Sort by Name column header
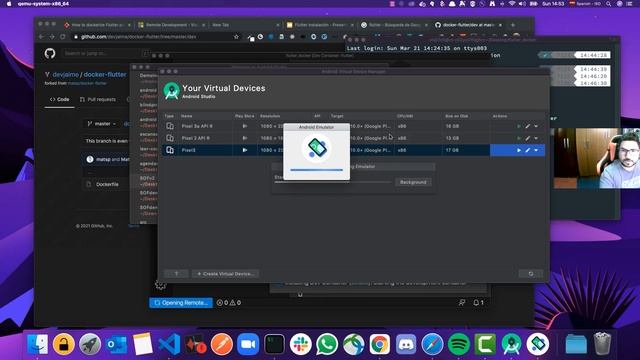The height and width of the screenshot is (360, 640). click(x=187, y=116)
